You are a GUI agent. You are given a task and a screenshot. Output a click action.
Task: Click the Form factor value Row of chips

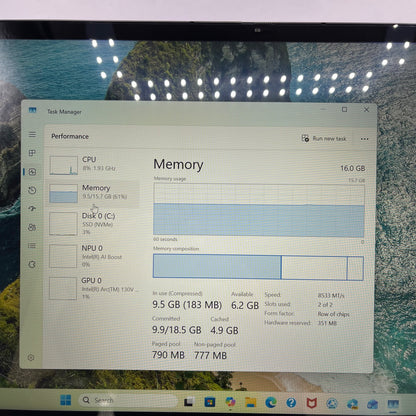coord(333,314)
